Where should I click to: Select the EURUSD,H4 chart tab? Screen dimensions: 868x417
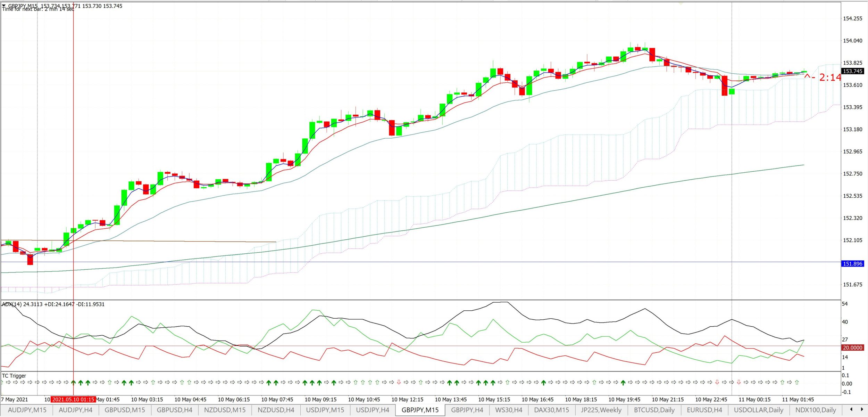(704, 410)
